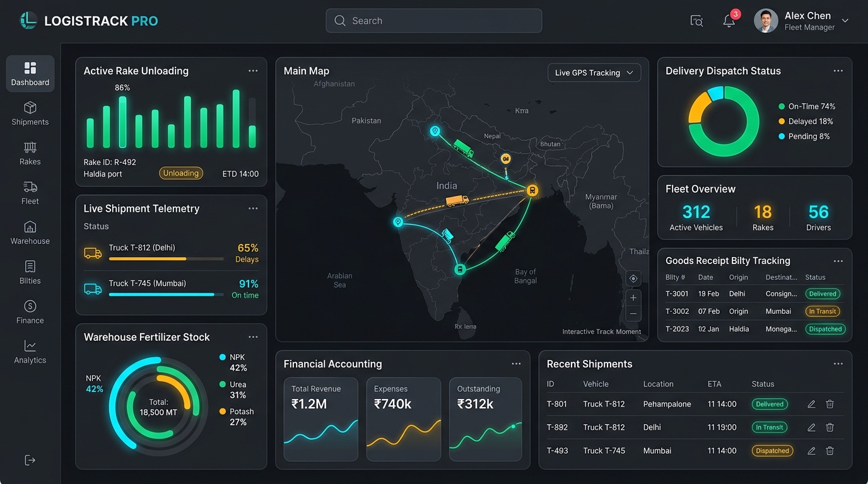The image size is (868, 484).
Task: Click the Dispatched badge for shipment T-493
Action: point(773,451)
